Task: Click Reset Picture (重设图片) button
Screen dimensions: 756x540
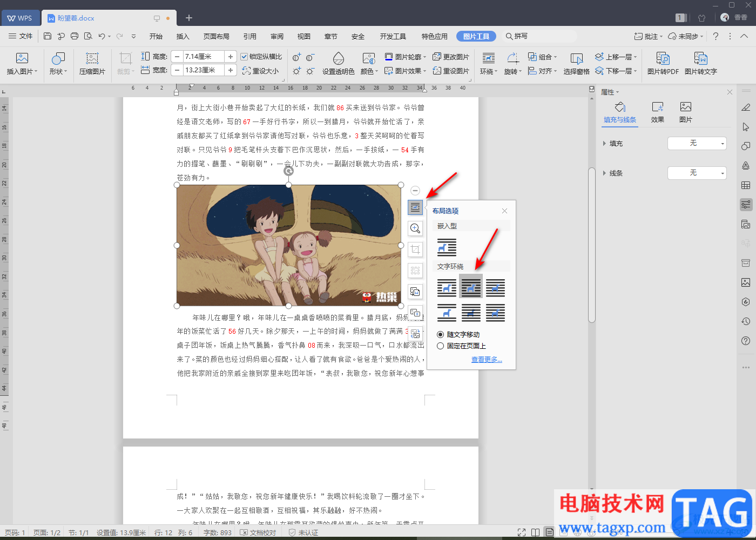Action: [x=451, y=71]
